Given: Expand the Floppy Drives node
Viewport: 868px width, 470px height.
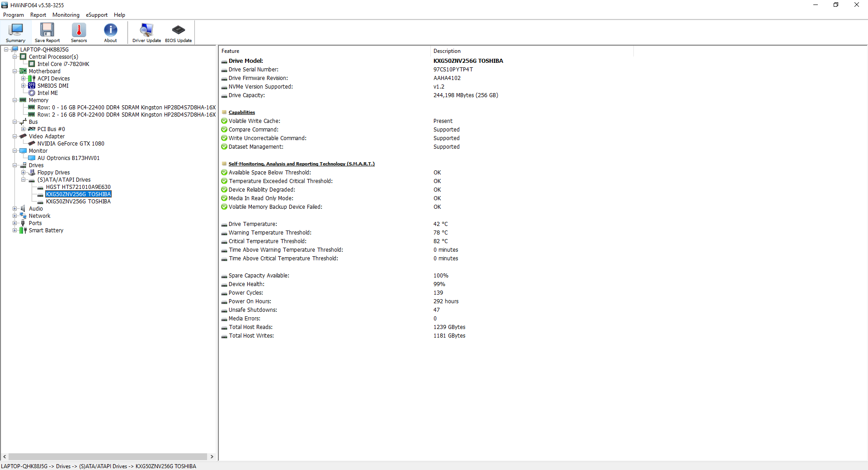Looking at the screenshot, I should 24,173.
